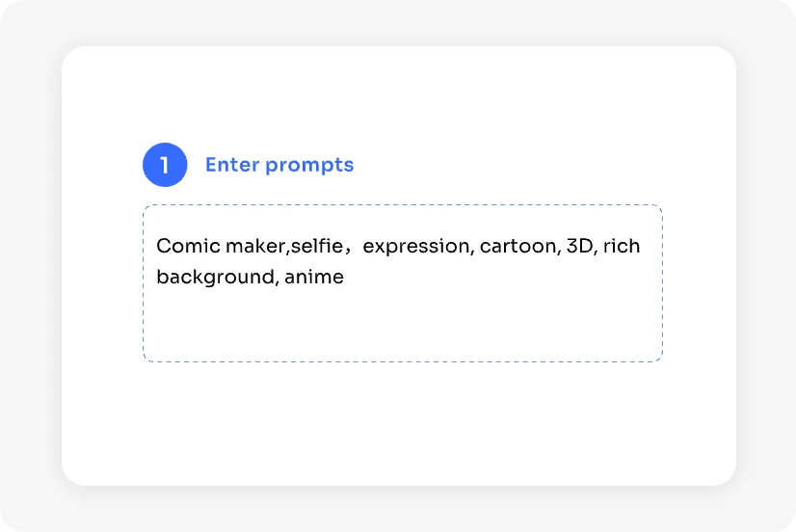Place cursor on the word "expression"
The image size is (796, 532).
click(x=414, y=246)
